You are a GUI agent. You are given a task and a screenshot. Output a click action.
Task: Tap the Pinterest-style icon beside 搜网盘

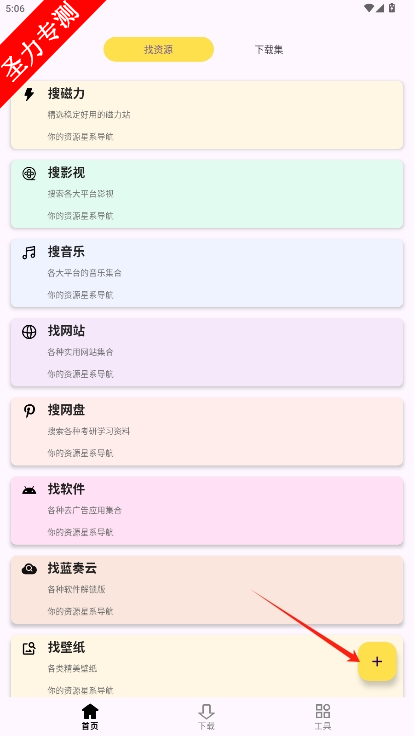click(29, 411)
